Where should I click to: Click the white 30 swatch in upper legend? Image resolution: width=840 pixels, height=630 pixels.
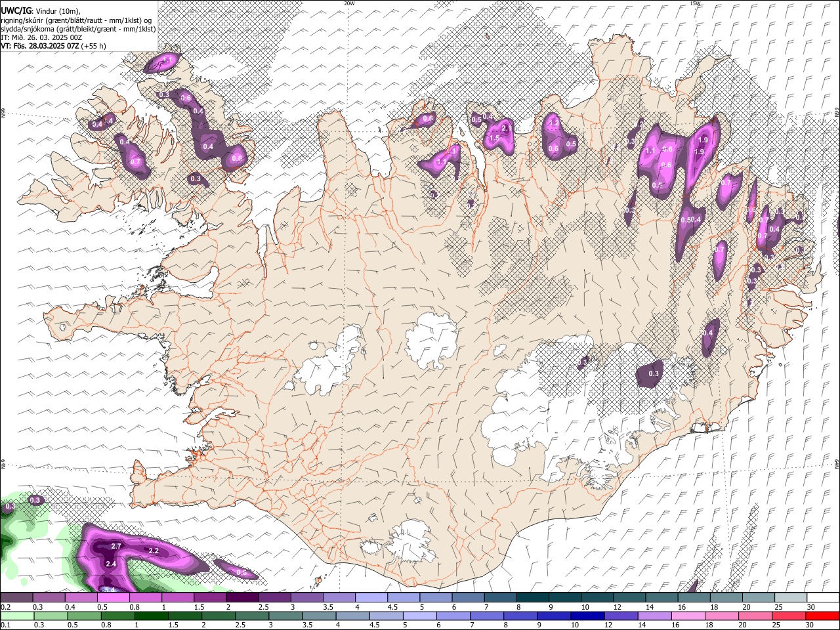pos(823,597)
